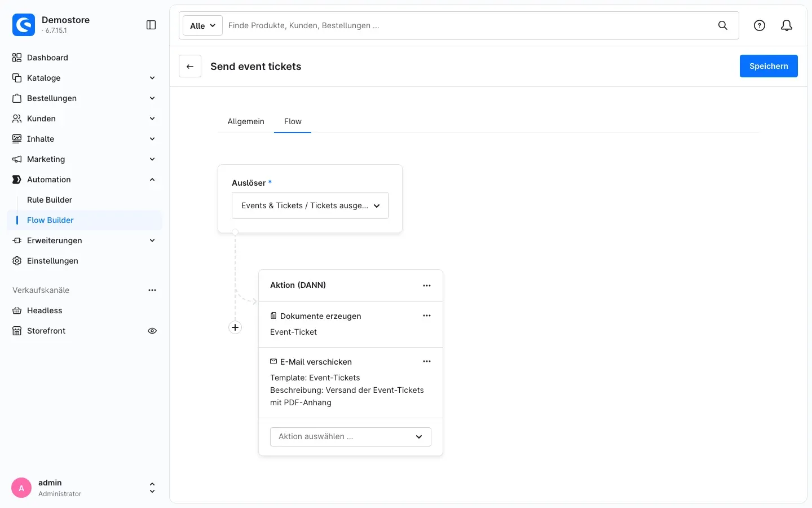Add a new sequence with plus icon

[235, 327]
